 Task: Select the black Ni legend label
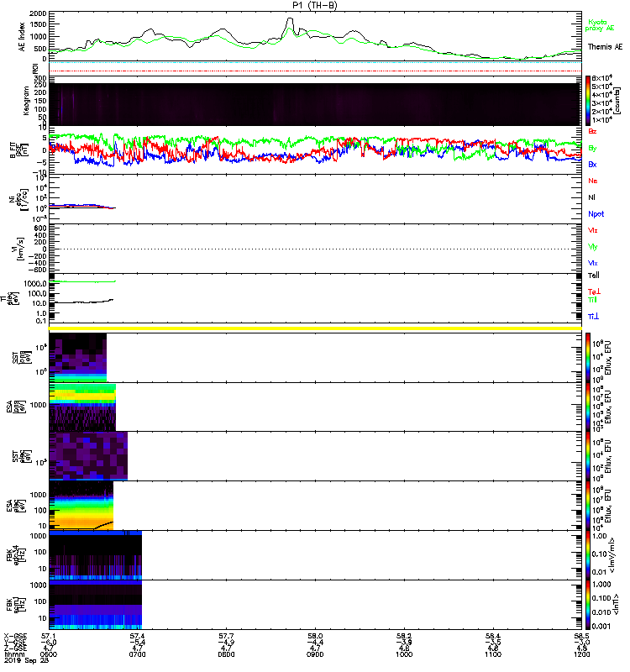[591, 197]
